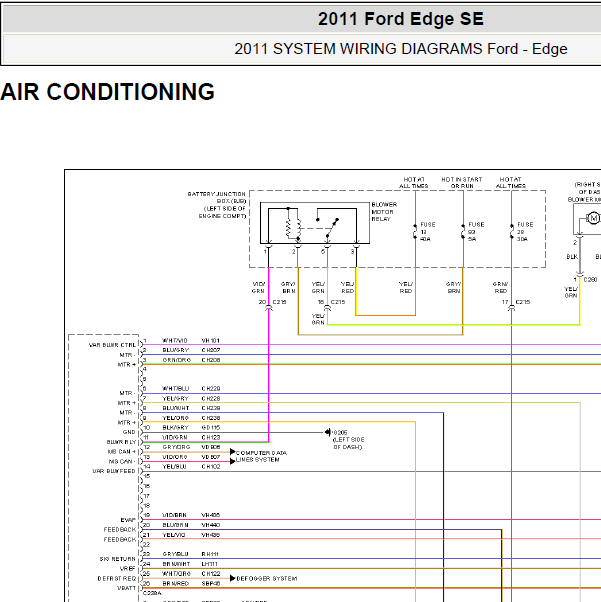Select the "DEFRST REQ" pin label
The image size is (601, 602).
(117, 579)
